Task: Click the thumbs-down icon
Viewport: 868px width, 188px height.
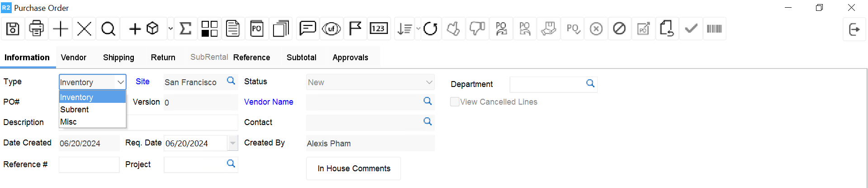Action: coord(477,29)
